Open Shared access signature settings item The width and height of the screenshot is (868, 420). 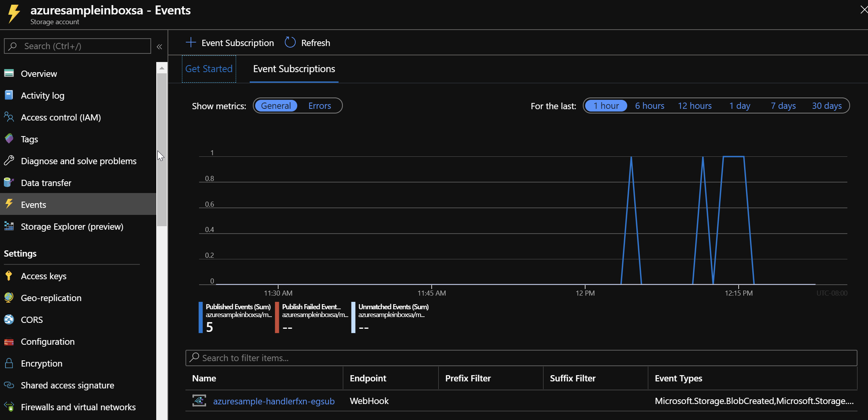78,385
